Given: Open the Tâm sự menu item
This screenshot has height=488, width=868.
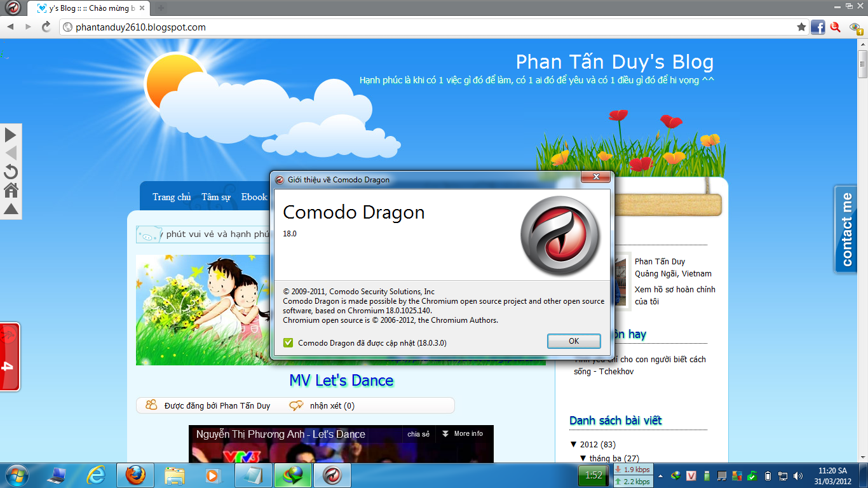Looking at the screenshot, I should pyautogui.click(x=216, y=197).
